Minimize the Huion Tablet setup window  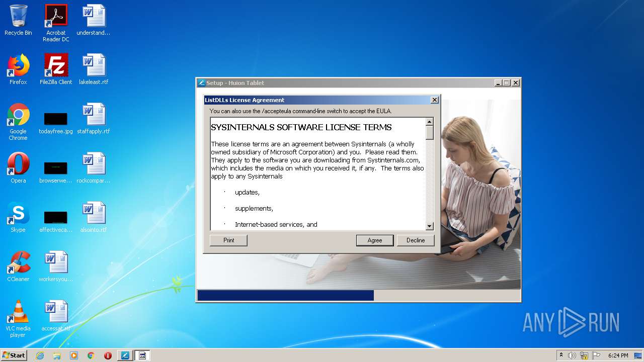[498, 83]
